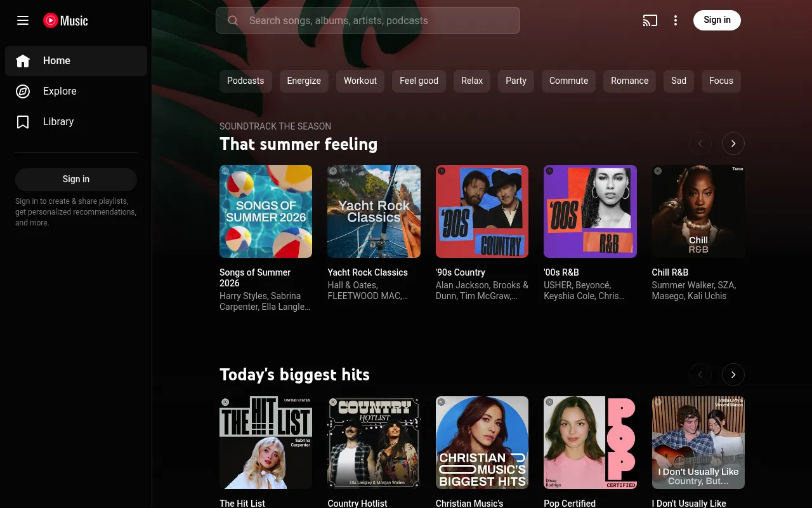
Task: Select the Focus mood chip
Action: (x=721, y=81)
